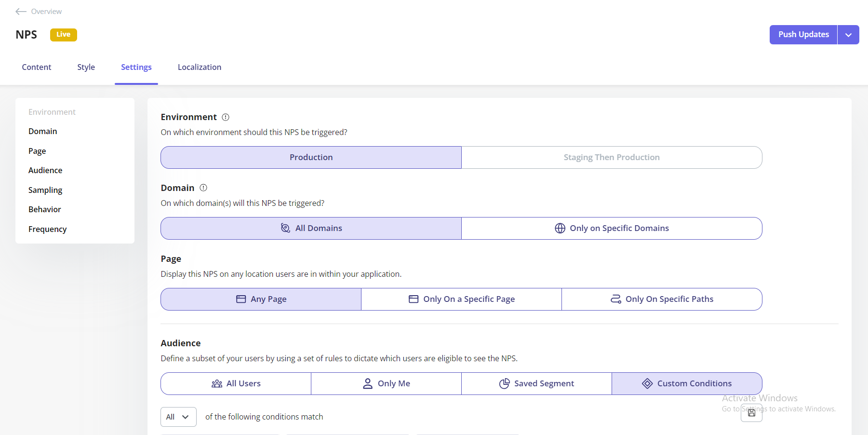
Task: Open Frequency settings from the sidebar
Action: [x=47, y=229]
